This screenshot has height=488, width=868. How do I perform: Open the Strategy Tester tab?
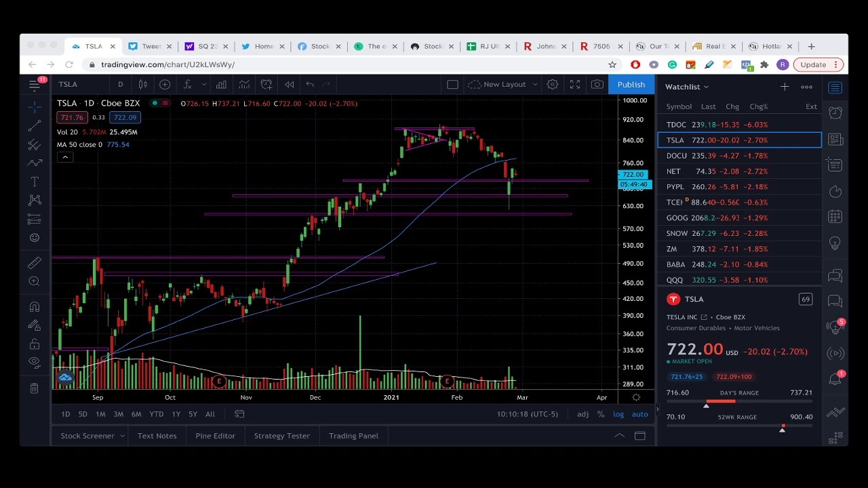pyautogui.click(x=281, y=436)
